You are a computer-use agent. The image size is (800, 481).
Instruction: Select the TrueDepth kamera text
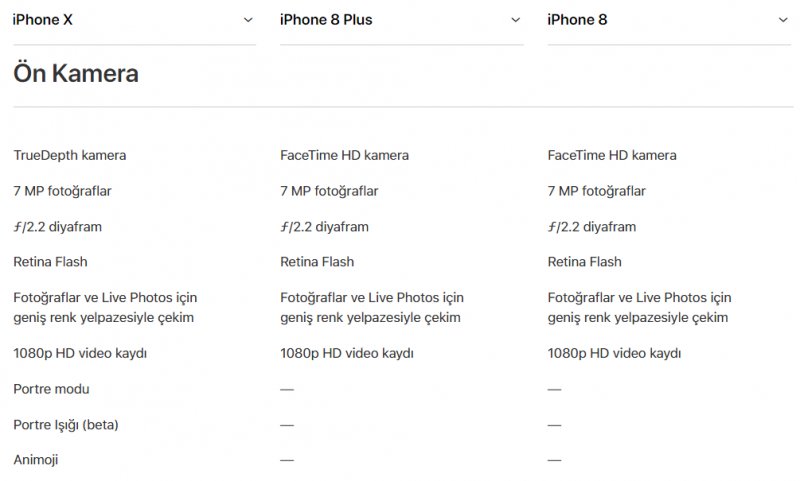[x=70, y=155]
